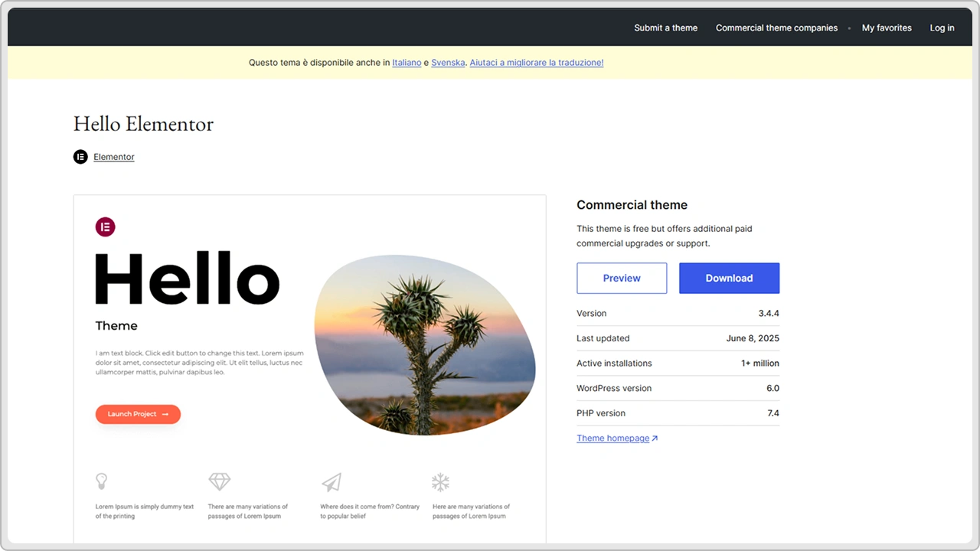Click the Active installations label
This screenshot has width=980, height=551.
614,364
